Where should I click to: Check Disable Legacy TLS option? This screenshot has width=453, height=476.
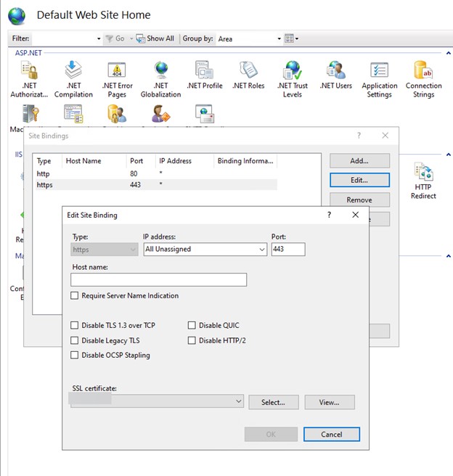coord(74,340)
